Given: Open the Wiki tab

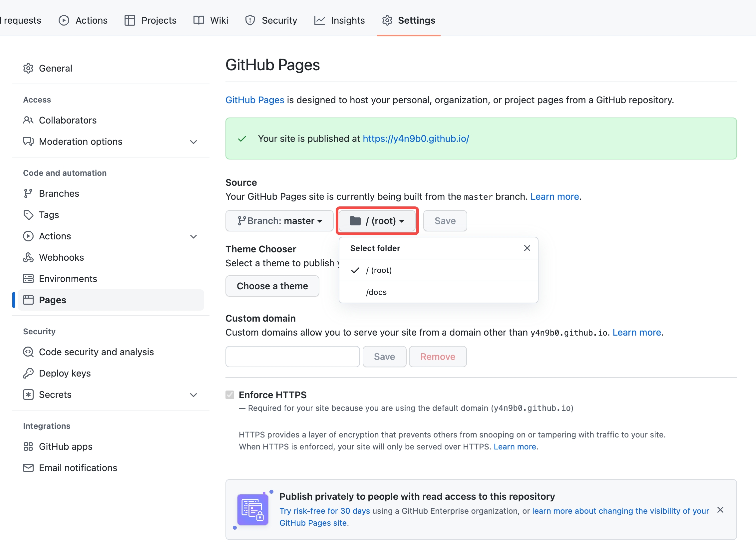Looking at the screenshot, I should [x=211, y=21].
